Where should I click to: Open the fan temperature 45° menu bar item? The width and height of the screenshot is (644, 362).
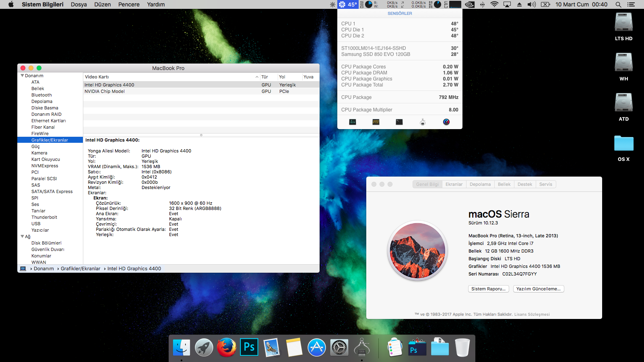(x=348, y=4)
